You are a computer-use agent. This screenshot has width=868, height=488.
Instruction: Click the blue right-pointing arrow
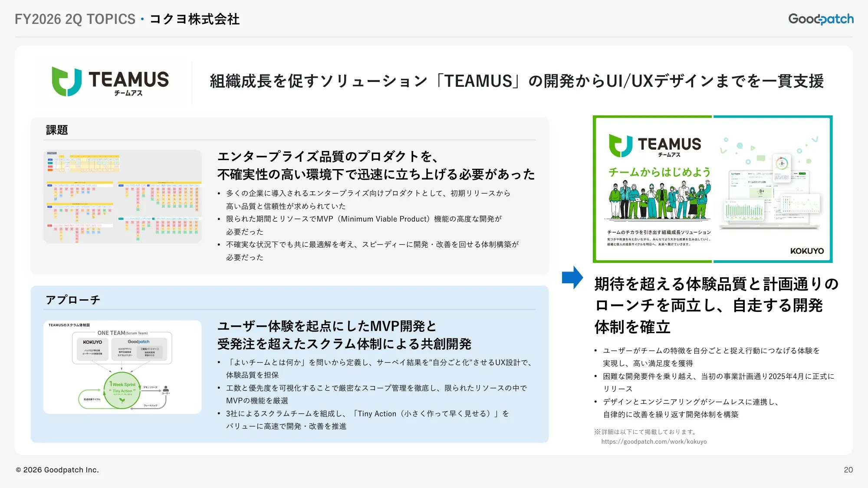pyautogui.click(x=572, y=278)
